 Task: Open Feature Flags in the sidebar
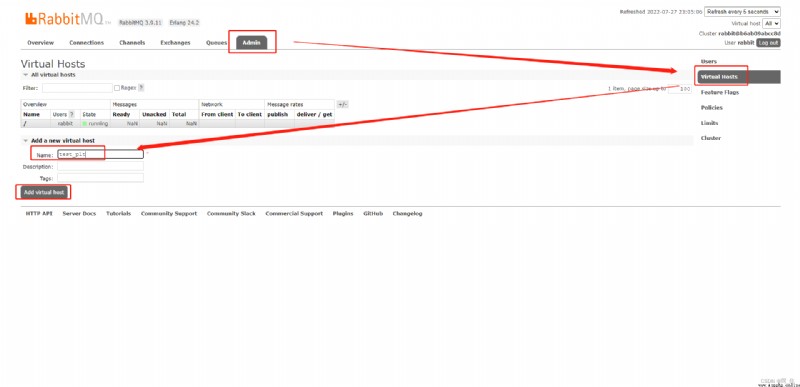719,92
